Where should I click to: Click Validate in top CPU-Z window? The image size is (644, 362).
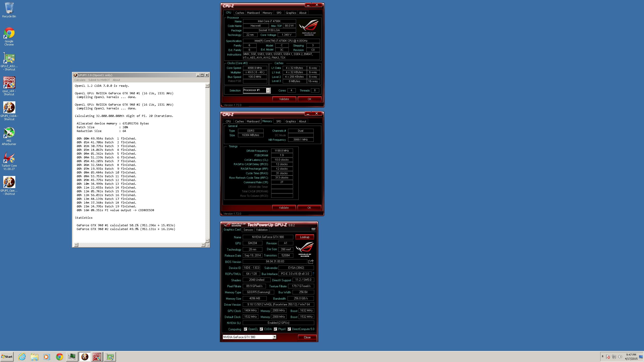[x=284, y=99]
